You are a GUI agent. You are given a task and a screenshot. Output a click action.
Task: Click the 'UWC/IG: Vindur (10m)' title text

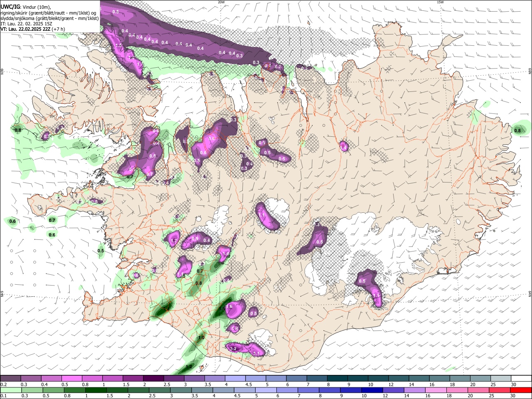[26, 7]
